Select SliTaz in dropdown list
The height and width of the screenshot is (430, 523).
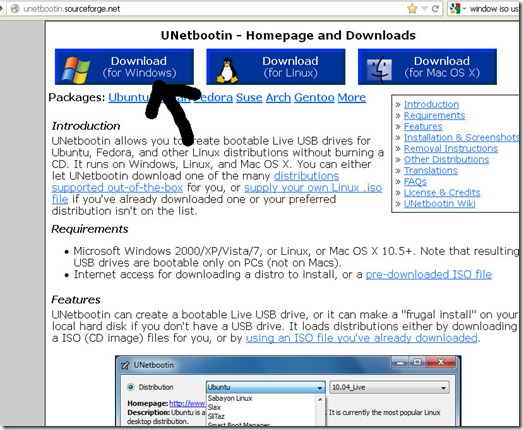click(x=216, y=416)
